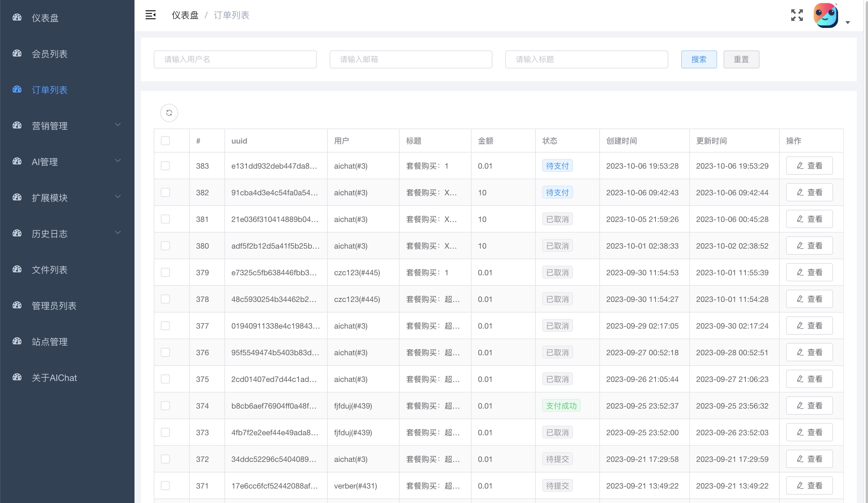Toggle fullscreen mode icon
Viewport: 868px width, 503px height.
(797, 15)
